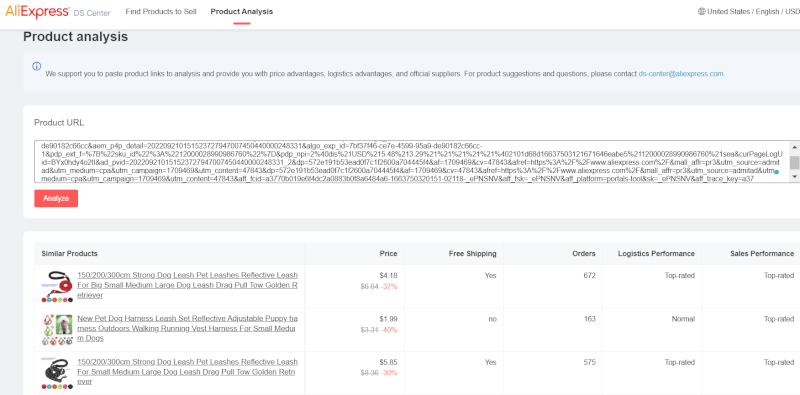Open dog harness set product thumbnail
Screen dimensions: 800x395
57,330
